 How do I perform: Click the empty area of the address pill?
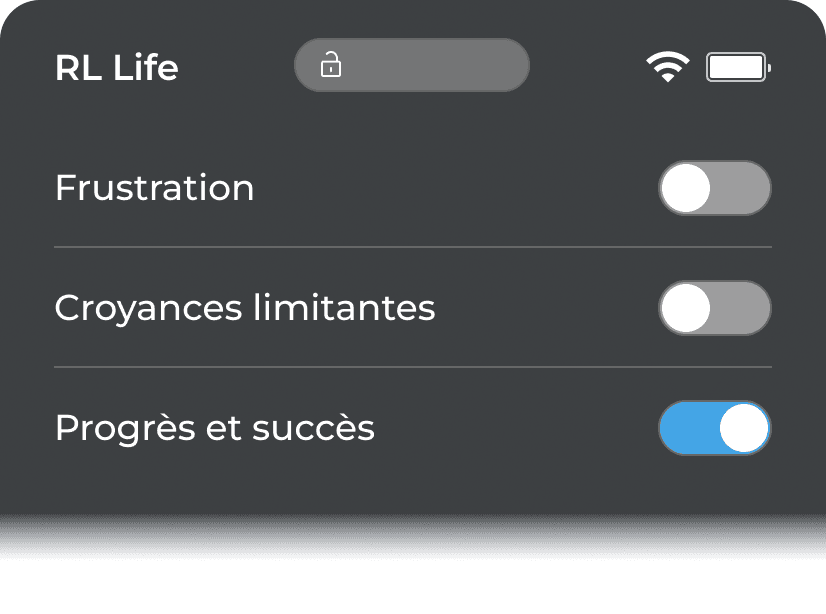point(440,66)
